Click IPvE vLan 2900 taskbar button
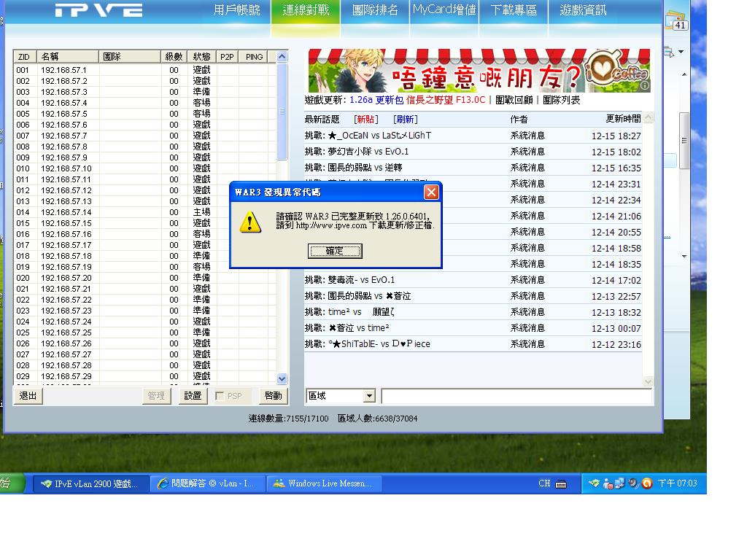The width and height of the screenshot is (747, 560). (x=90, y=484)
